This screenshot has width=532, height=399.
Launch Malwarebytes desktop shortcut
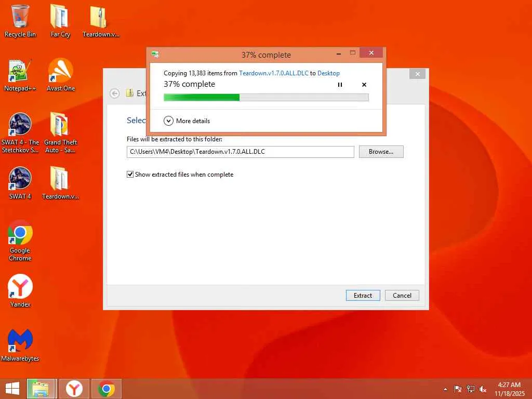coord(20,345)
